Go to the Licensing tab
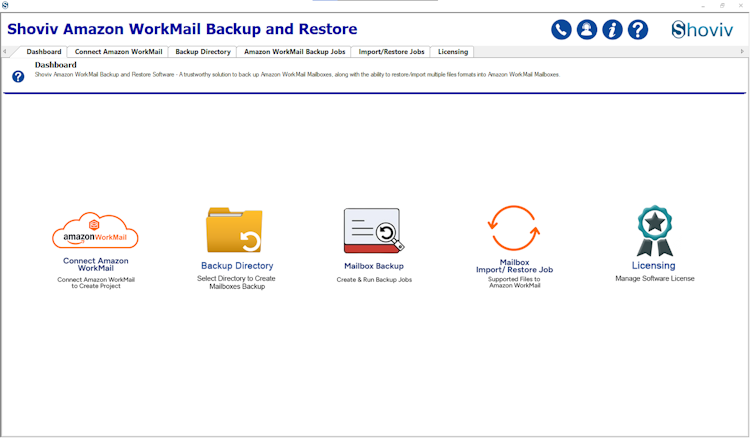Image resolution: width=750 pixels, height=438 pixels. (x=452, y=52)
